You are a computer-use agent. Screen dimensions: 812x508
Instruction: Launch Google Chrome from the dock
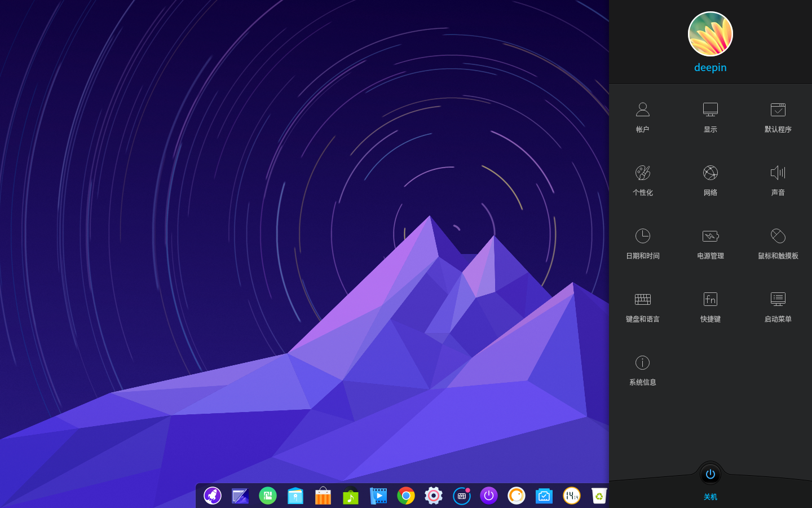[406, 496]
